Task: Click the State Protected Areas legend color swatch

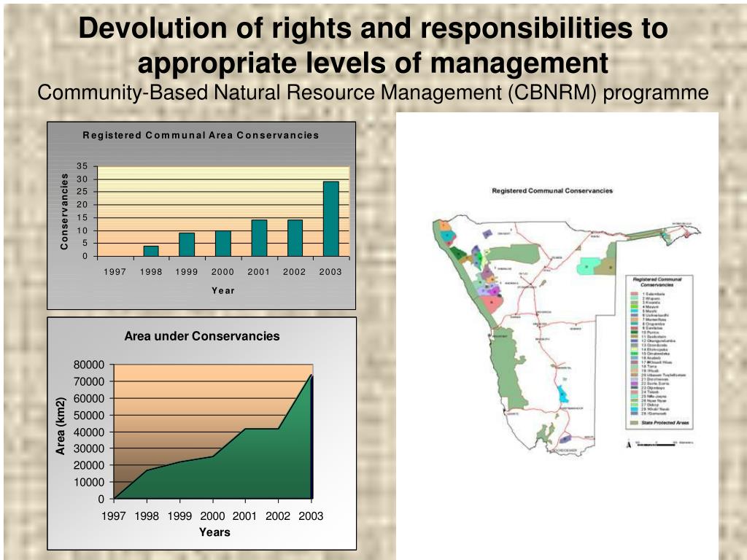Action: coord(634,423)
